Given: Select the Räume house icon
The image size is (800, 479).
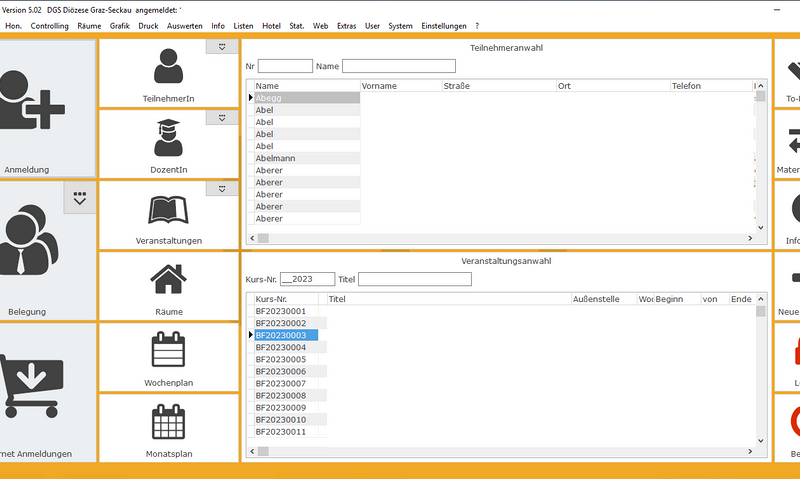Looking at the screenshot, I should click(169, 279).
